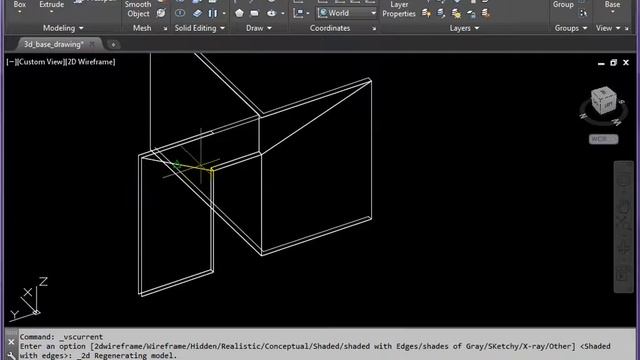Select the Box modeling tool
This screenshot has height=360, width=640.
pyautogui.click(x=20, y=4)
